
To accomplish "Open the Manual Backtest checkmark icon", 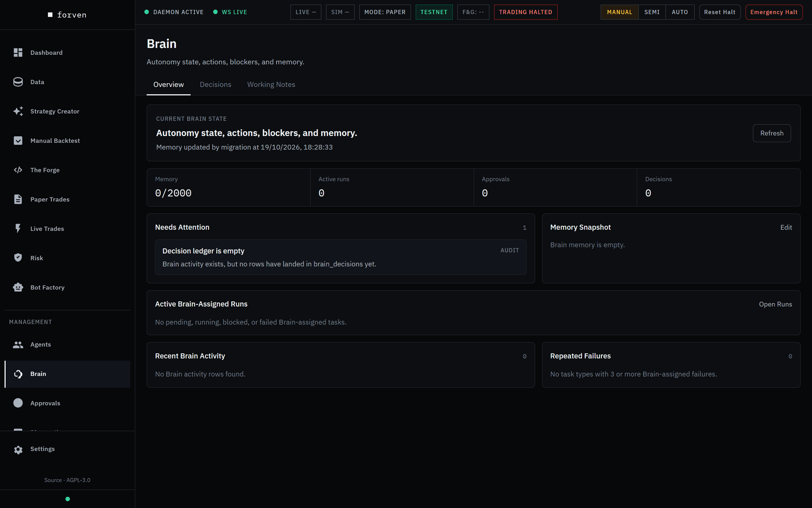I will click(18, 141).
